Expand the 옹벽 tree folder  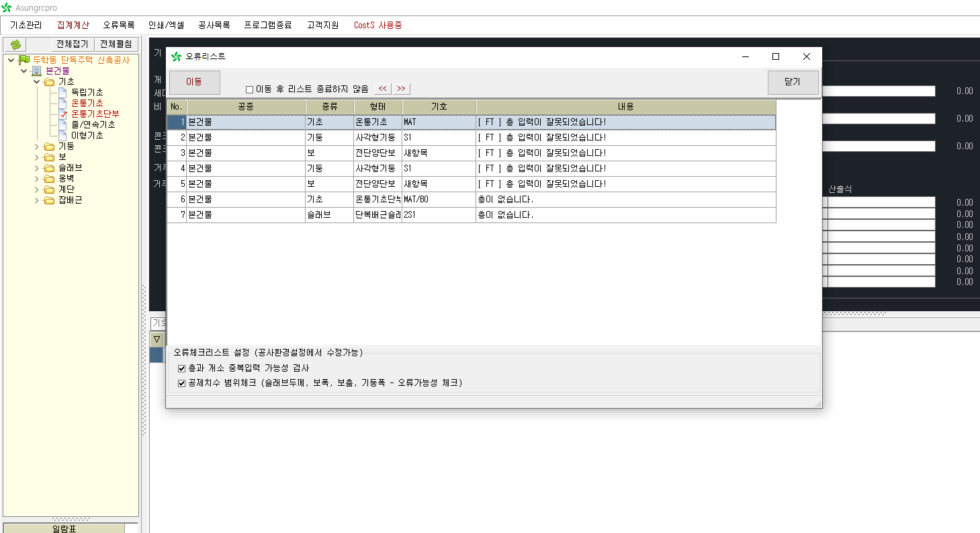click(37, 178)
